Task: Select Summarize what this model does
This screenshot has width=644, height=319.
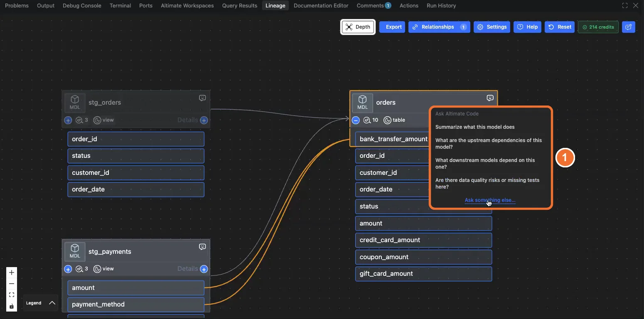Action: click(x=475, y=127)
